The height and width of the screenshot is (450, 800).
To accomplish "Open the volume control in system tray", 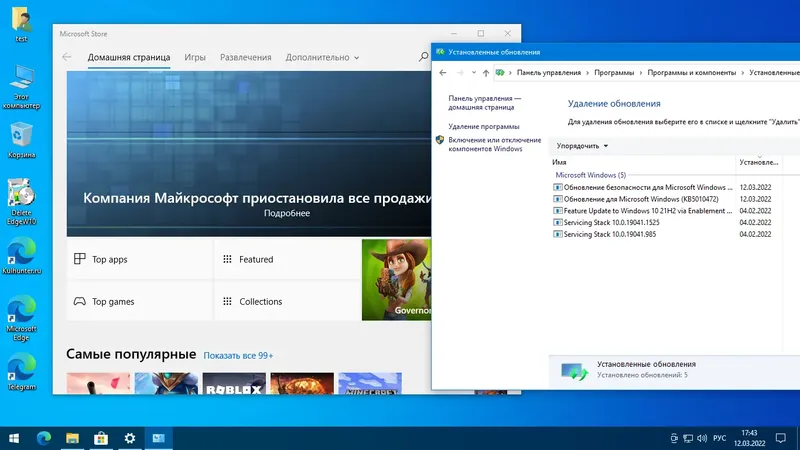I will pos(702,438).
